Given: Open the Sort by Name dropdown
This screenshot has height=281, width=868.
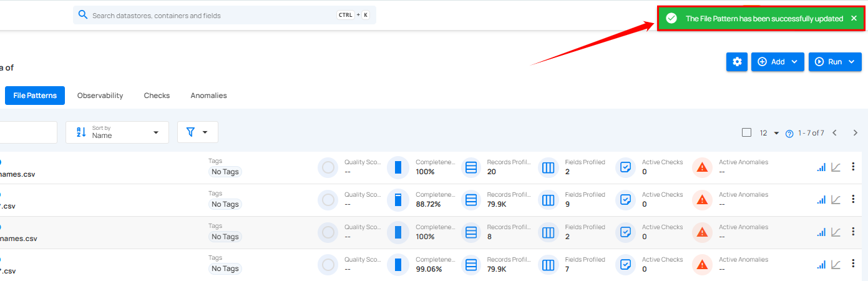Looking at the screenshot, I should (117, 132).
